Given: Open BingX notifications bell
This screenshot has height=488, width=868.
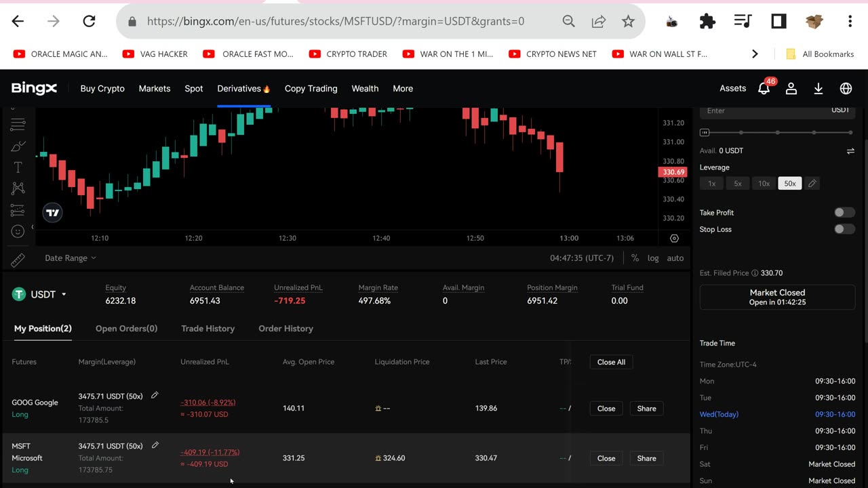Looking at the screenshot, I should pos(764,89).
